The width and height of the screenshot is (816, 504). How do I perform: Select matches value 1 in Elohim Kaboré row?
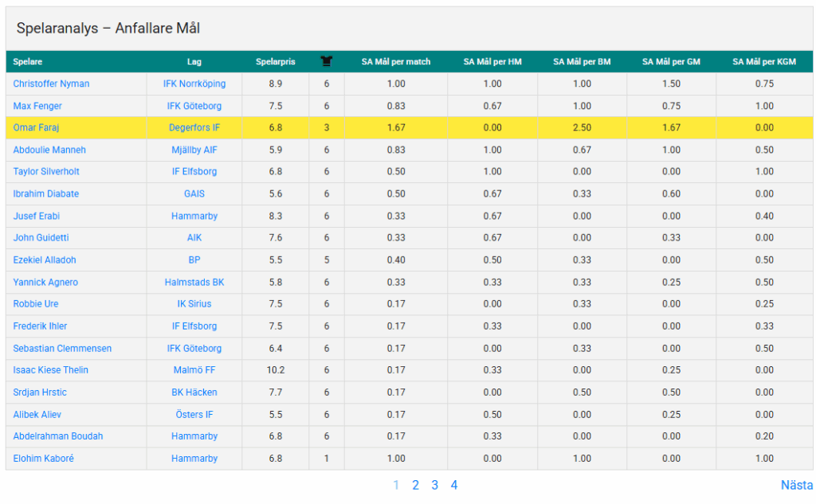[326, 459]
